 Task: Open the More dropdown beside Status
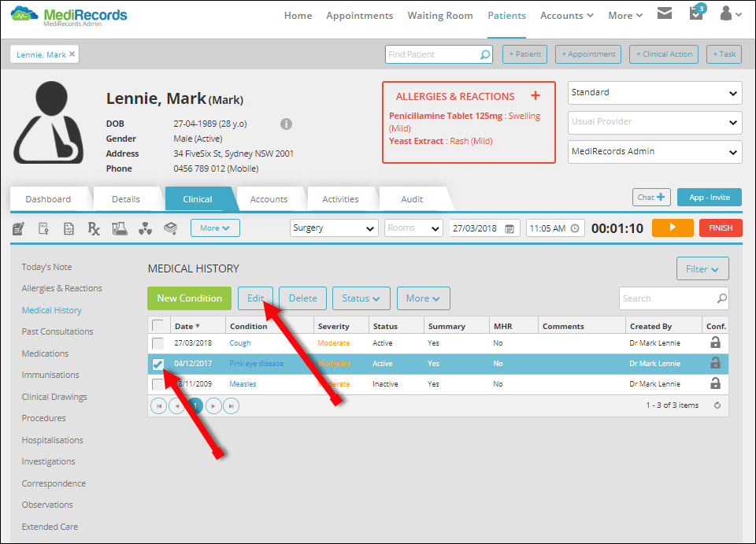423,298
